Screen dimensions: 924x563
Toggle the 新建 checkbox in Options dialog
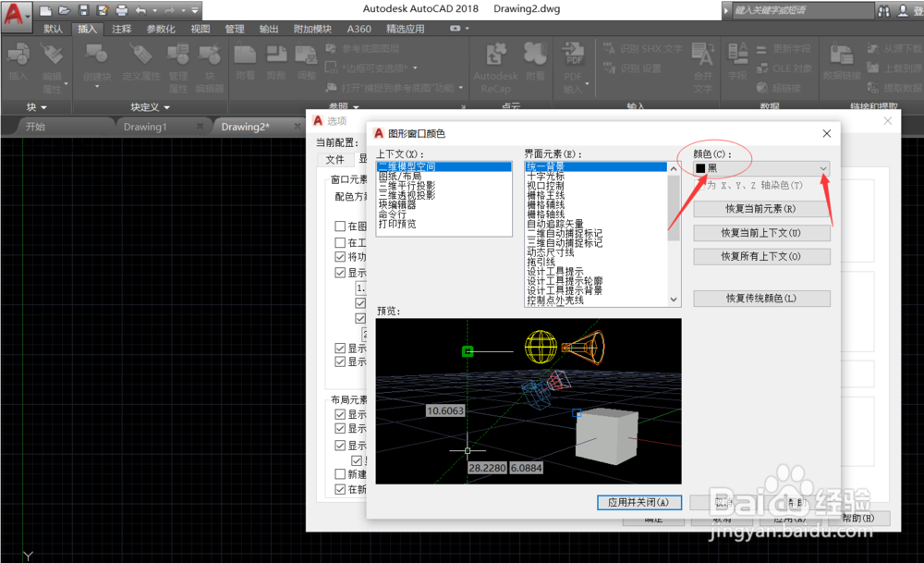tap(340, 474)
